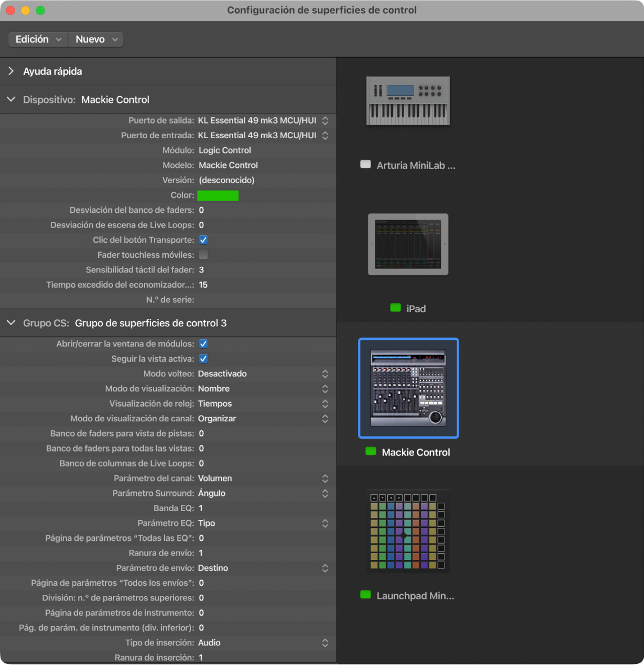644x665 pixels.
Task: Select the Launchpad Mini grid device icon
Action: 408,531
